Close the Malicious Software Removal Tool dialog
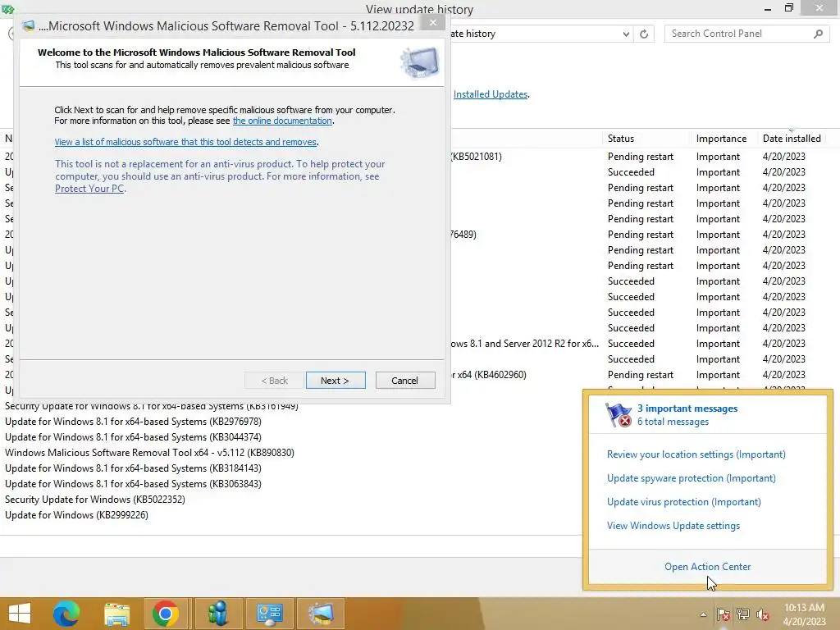Image resolution: width=840 pixels, height=630 pixels. point(433,22)
